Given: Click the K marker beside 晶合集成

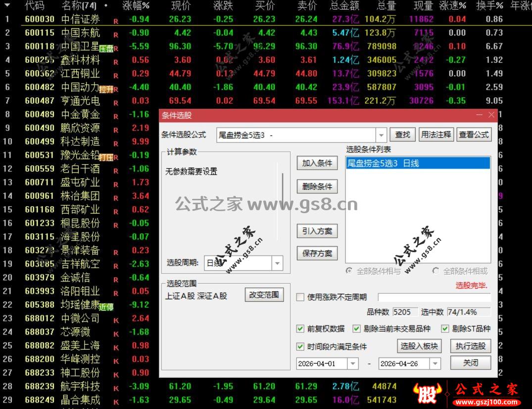Looking at the screenshot, I should click(x=116, y=402).
